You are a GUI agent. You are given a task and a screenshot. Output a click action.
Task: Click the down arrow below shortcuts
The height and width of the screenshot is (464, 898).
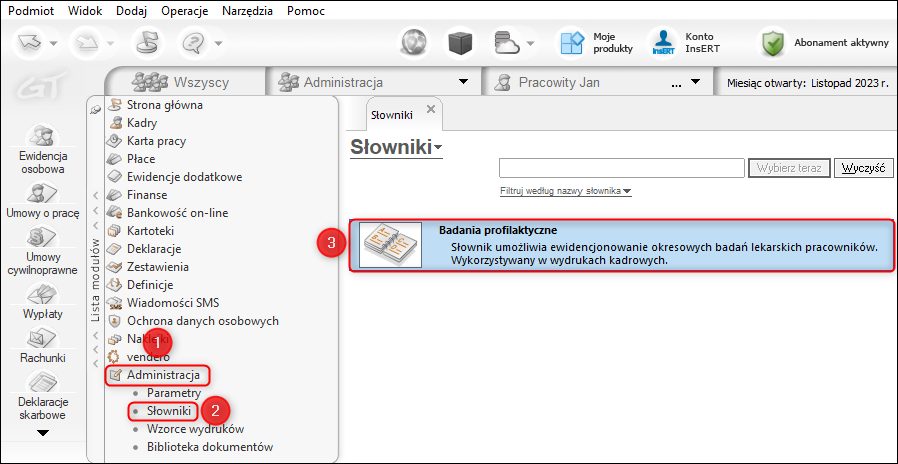coord(43,434)
